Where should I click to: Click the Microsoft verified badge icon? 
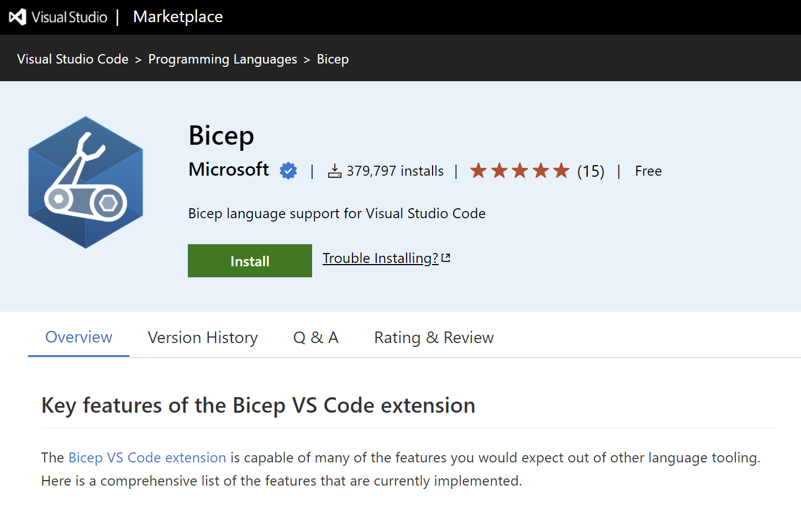point(288,171)
